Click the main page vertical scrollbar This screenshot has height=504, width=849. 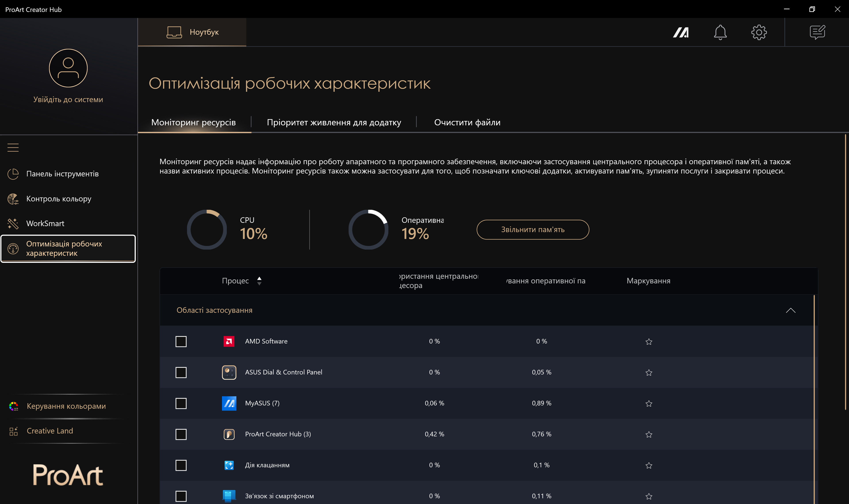(845, 272)
